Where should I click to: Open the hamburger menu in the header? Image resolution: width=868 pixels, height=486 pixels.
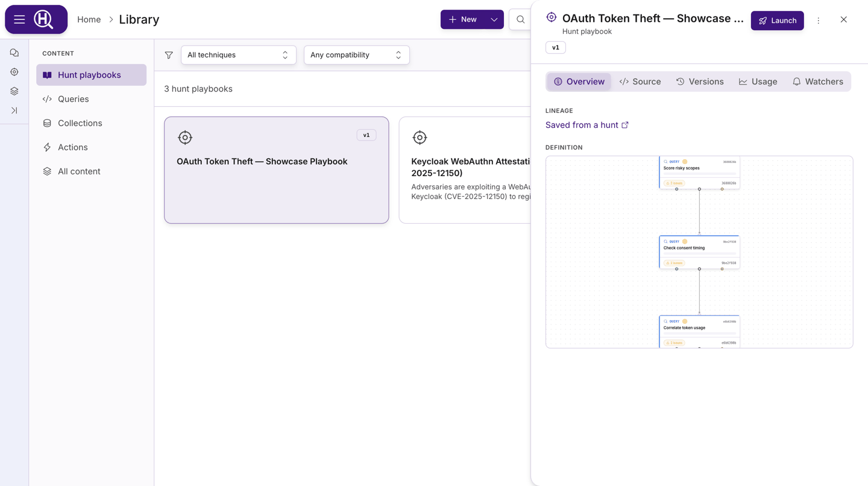(x=19, y=19)
